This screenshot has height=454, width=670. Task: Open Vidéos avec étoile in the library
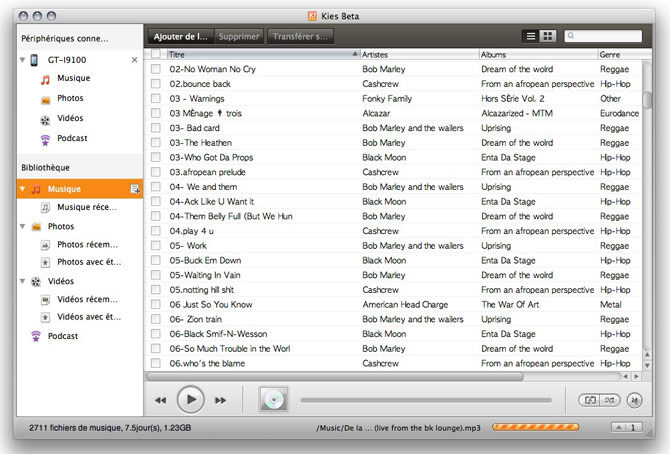pos(89,317)
